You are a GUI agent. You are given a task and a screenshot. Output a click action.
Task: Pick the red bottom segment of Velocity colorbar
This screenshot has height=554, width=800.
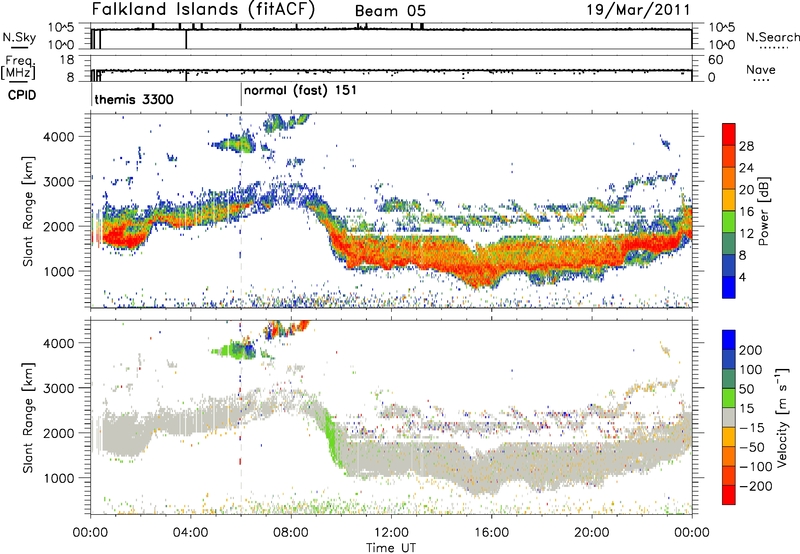coord(729,495)
